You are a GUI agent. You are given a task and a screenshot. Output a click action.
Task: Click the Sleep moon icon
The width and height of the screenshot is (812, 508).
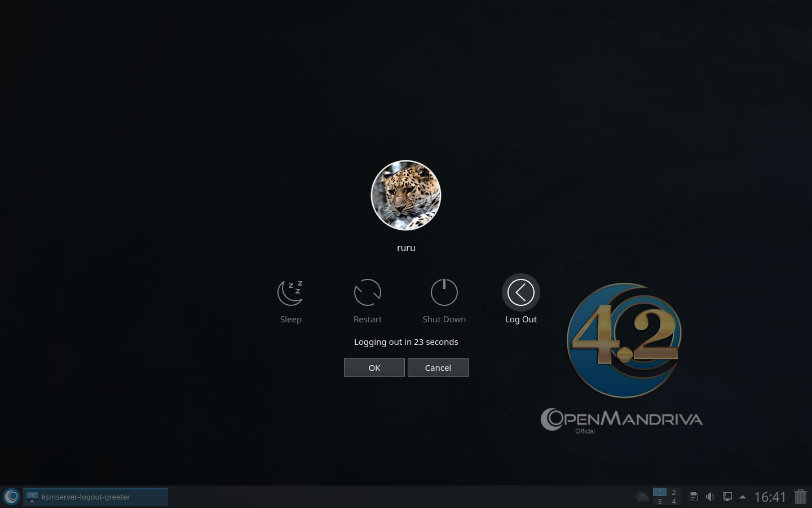pyautogui.click(x=290, y=292)
